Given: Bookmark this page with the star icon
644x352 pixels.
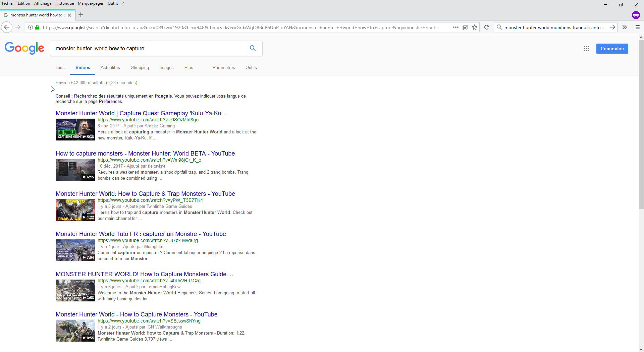Looking at the screenshot, I should pos(475,27).
